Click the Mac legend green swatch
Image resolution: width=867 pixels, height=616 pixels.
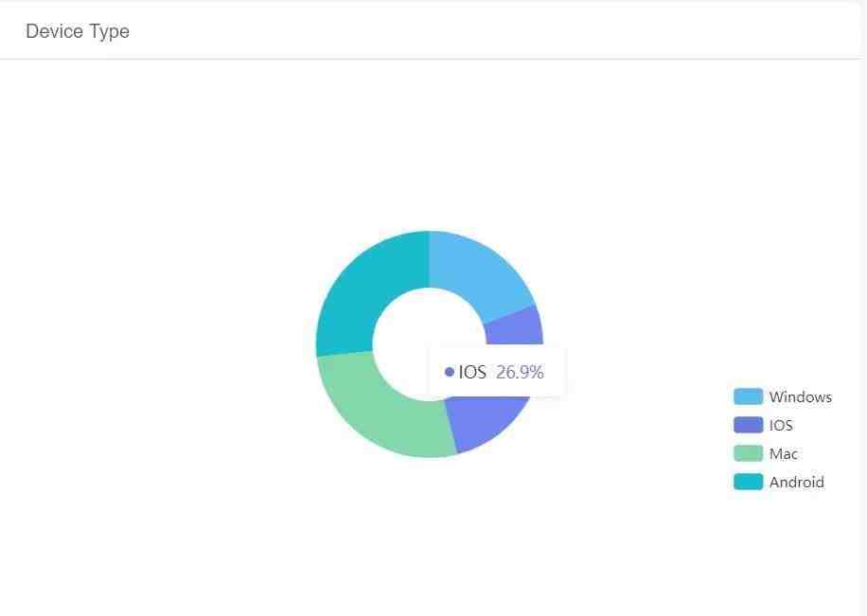(748, 453)
